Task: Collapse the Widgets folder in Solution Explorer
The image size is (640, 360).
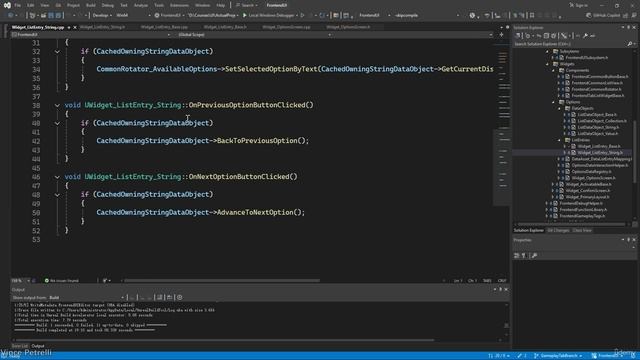Action: click(x=548, y=64)
